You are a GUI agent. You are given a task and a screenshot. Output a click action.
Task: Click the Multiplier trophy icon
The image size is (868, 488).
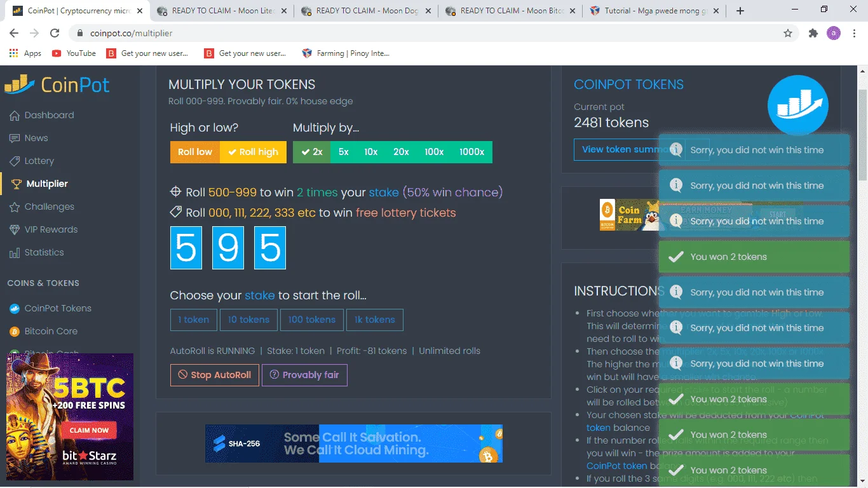point(16,184)
